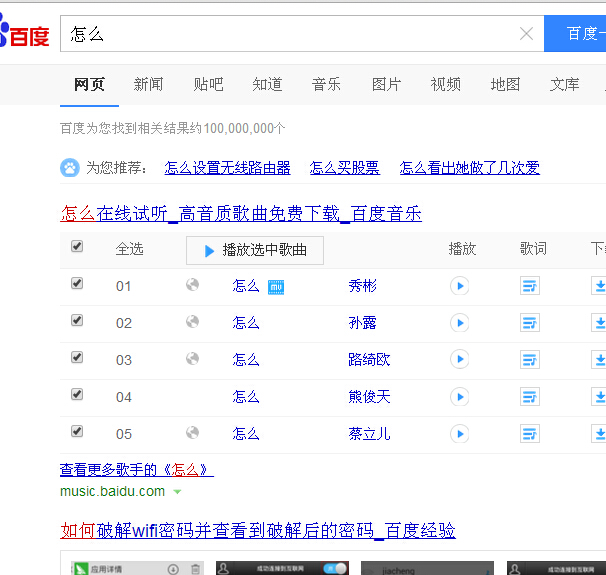Play song 05 by 蔡立儿
Screen dimensions: 606x575
click(460, 434)
